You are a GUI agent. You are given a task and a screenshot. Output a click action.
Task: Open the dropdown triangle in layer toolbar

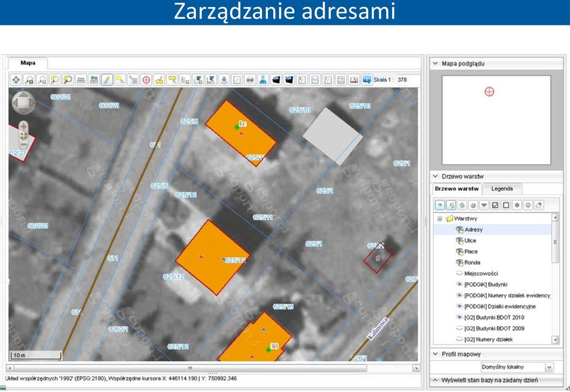click(484, 205)
